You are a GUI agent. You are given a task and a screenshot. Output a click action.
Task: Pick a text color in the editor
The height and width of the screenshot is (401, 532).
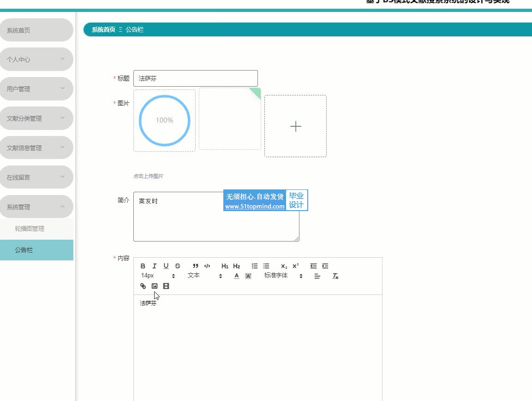(237, 276)
